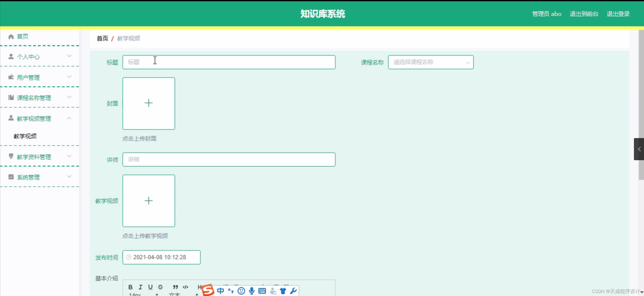Click the 首页 breadcrumb link

tap(102, 38)
